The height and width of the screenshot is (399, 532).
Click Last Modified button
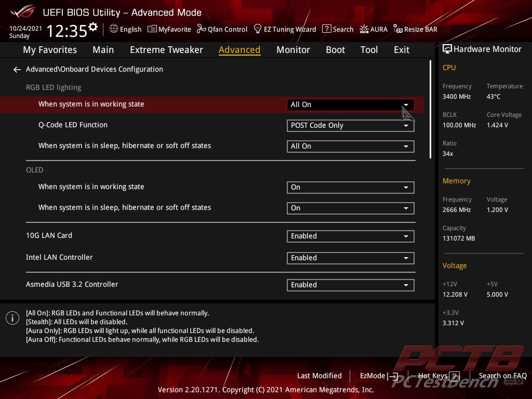pos(320,376)
